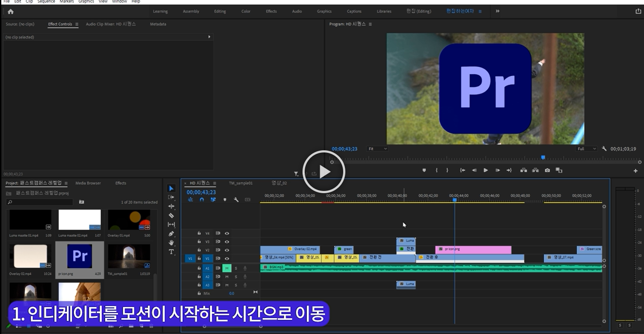Open the Audio Clip Mixer tab
644x334 pixels.
pyautogui.click(x=111, y=24)
